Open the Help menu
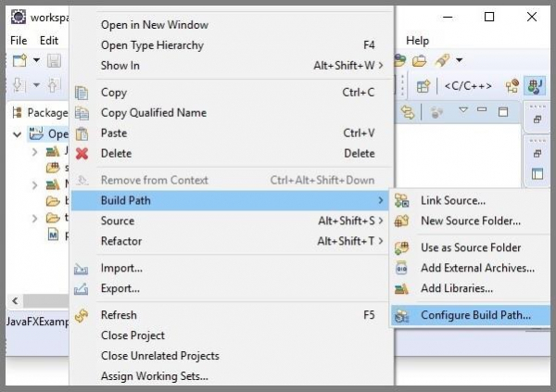This screenshot has width=556, height=392. (x=418, y=41)
